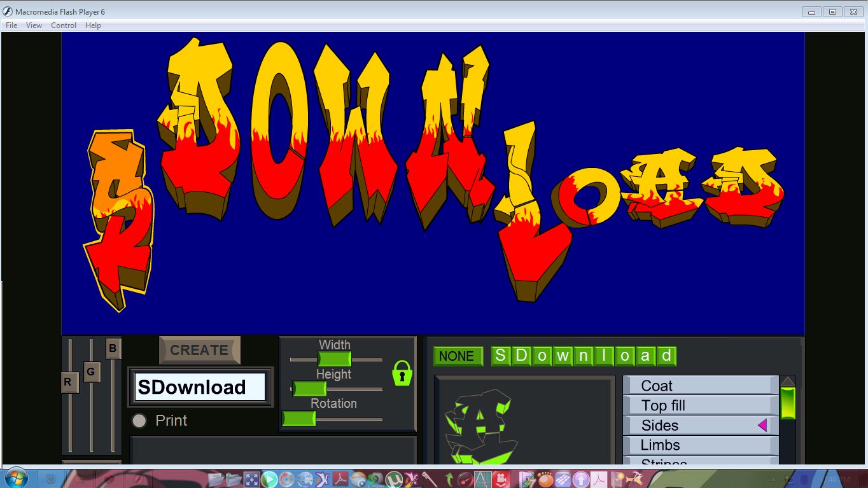Toggle the green padlock proportion lock
Screen dimensions: 868x488
click(x=402, y=373)
